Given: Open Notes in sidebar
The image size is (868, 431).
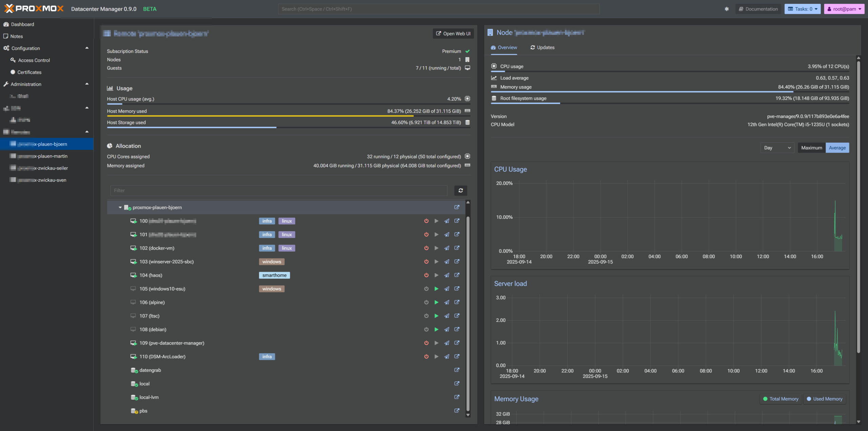Looking at the screenshot, I should [46, 36].
